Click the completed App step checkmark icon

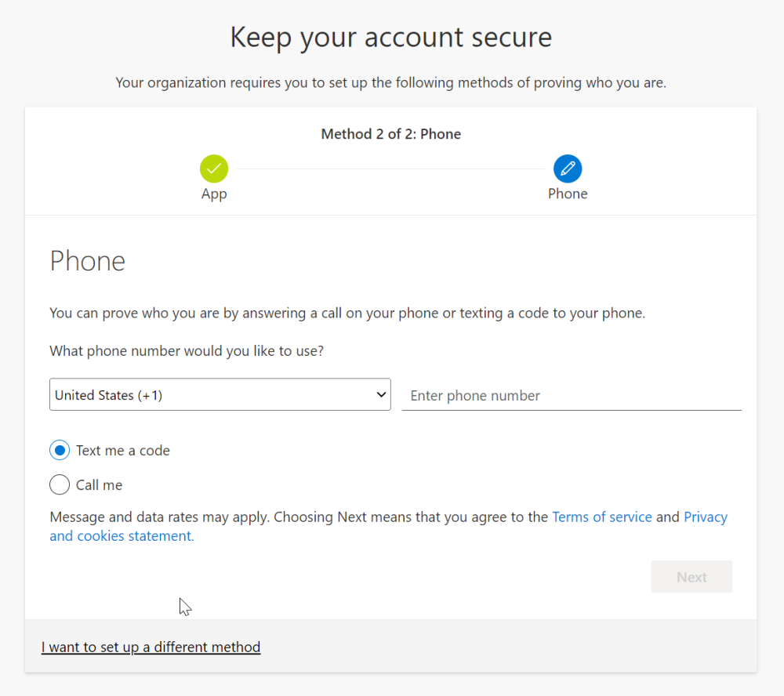click(x=214, y=168)
